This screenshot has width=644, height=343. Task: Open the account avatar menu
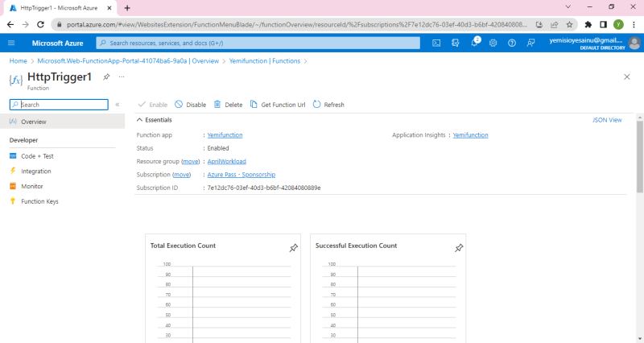click(634, 43)
